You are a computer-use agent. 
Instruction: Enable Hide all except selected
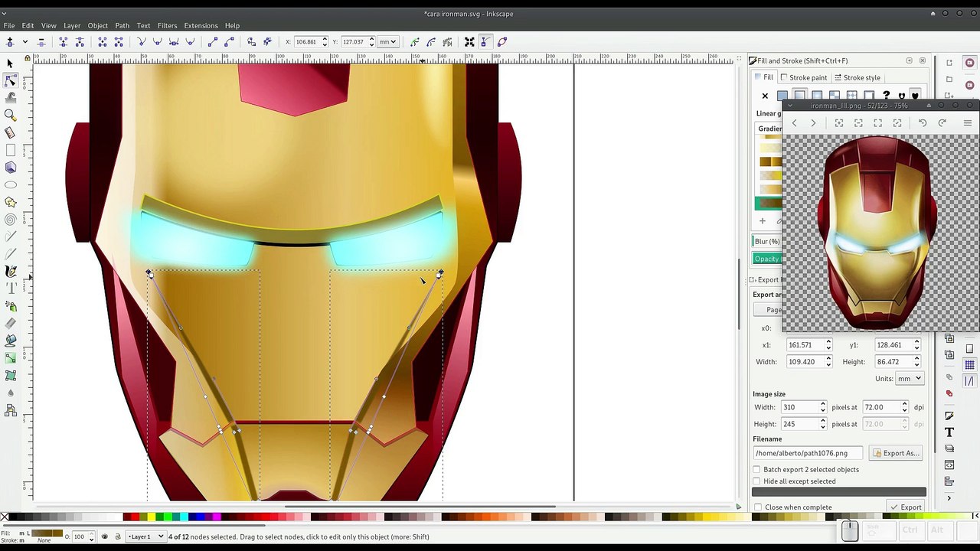pos(756,481)
